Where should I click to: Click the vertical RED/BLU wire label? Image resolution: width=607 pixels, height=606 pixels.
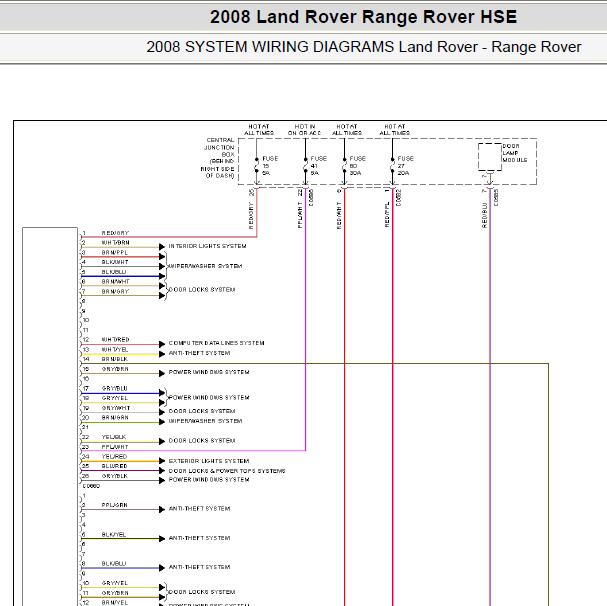point(484,215)
